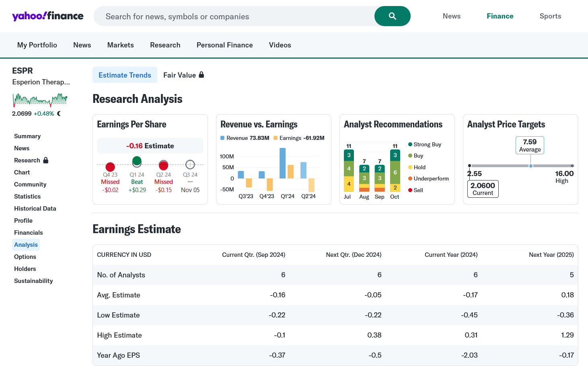Screen dimensions: 588x371
Task: Open the Markets menu
Action: click(x=121, y=45)
